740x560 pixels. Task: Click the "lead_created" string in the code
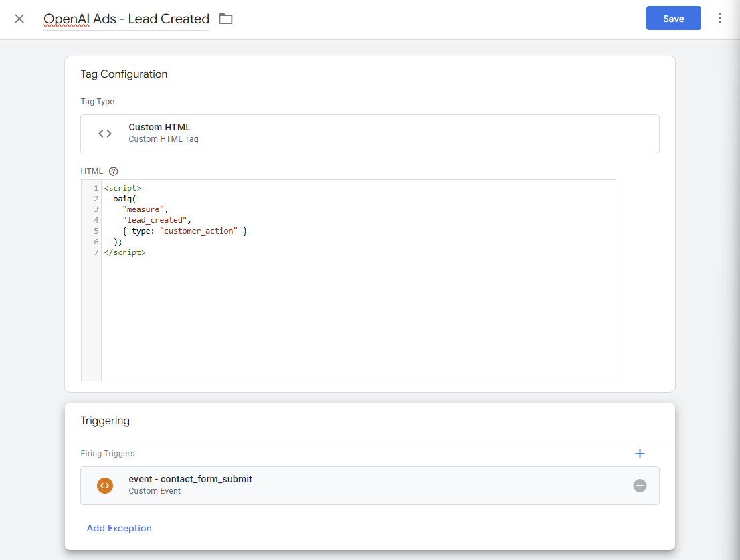click(x=155, y=220)
